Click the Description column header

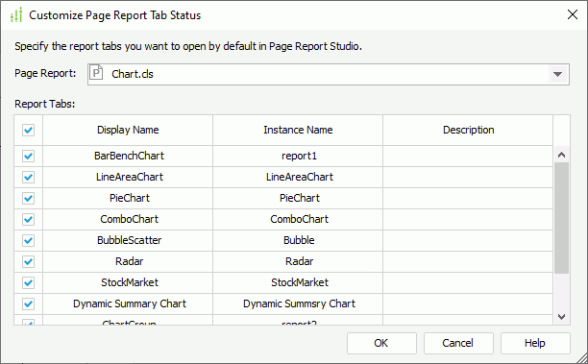(468, 130)
